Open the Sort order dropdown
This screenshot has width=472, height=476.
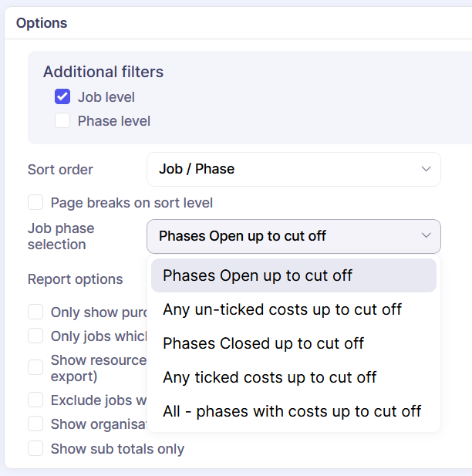(x=293, y=169)
